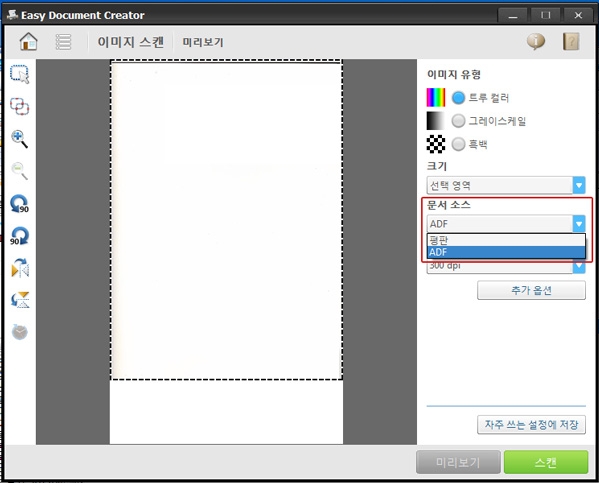
Task: Select 그레이스케일 radio button
Action: [x=458, y=121]
